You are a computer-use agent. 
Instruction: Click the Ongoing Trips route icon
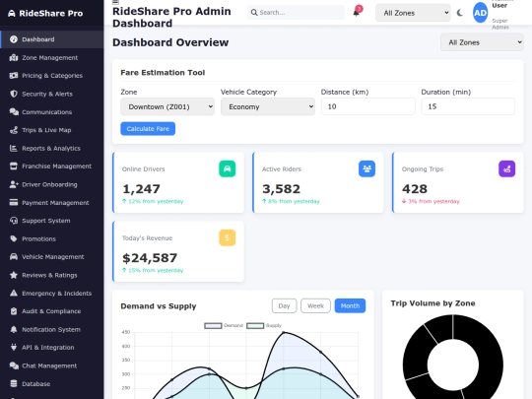(507, 169)
